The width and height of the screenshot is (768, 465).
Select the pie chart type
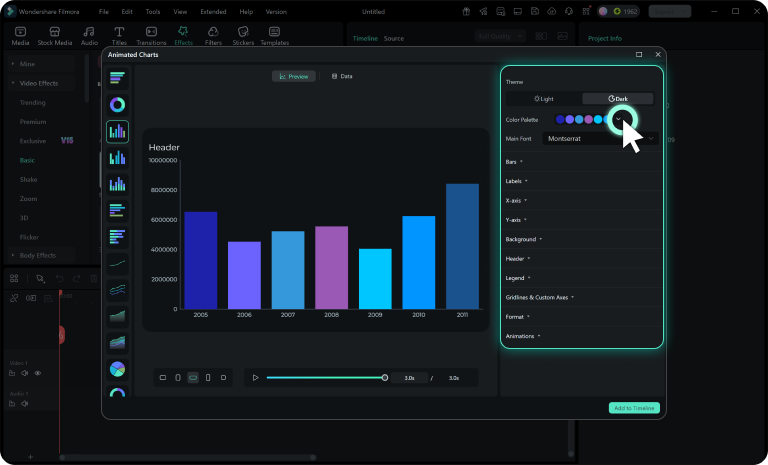[x=118, y=369]
